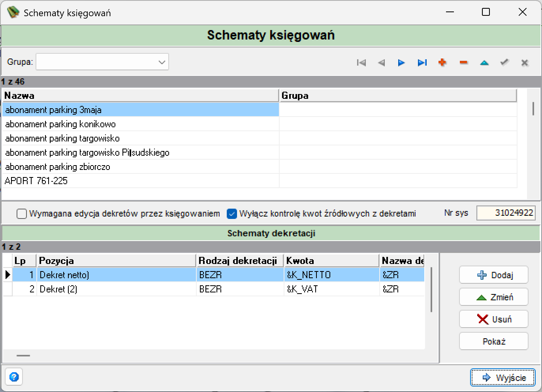Click the Zmień button
The image size is (542, 392).
[494, 297]
